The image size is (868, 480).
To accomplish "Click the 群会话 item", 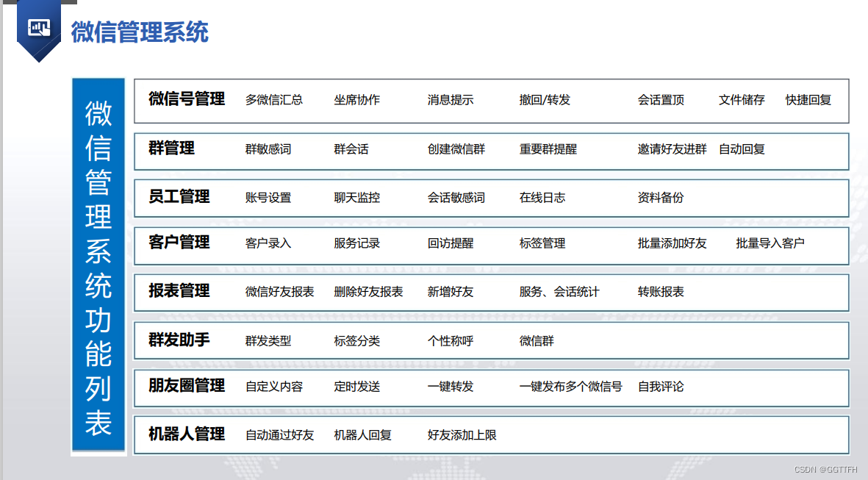I will pos(351,149).
